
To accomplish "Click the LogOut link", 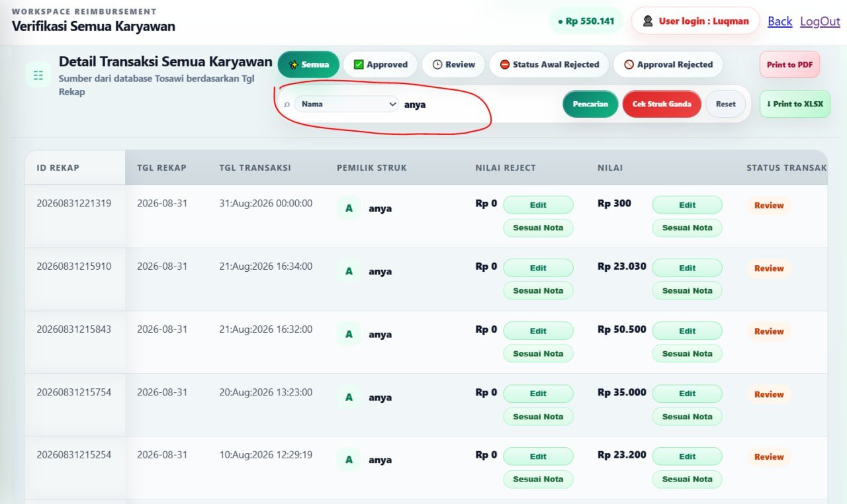I will coord(820,21).
